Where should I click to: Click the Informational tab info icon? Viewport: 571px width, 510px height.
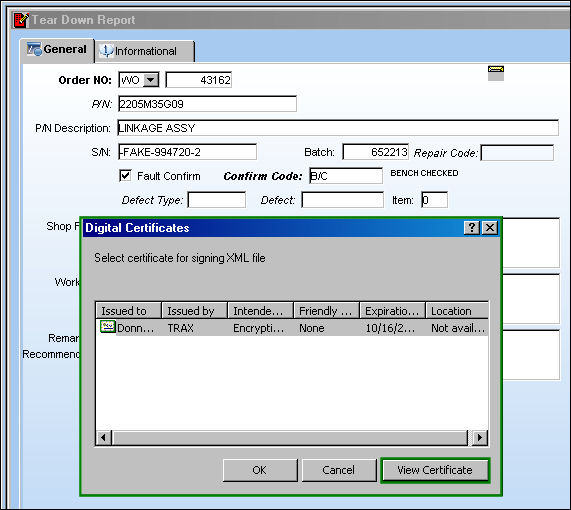[x=106, y=51]
